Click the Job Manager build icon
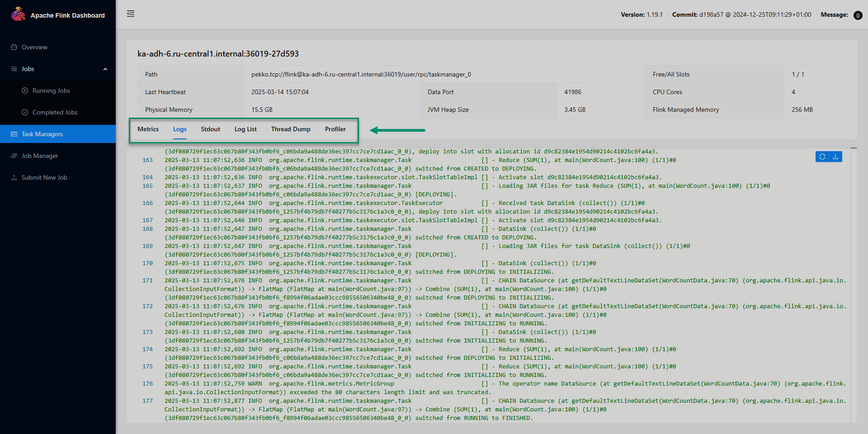 (x=14, y=156)
